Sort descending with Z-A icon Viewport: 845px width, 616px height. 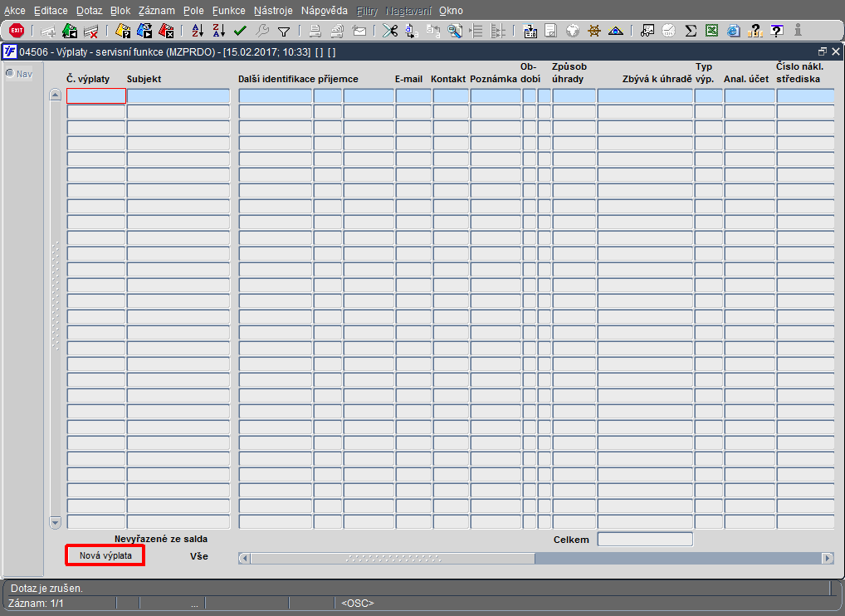click(218, 32)
